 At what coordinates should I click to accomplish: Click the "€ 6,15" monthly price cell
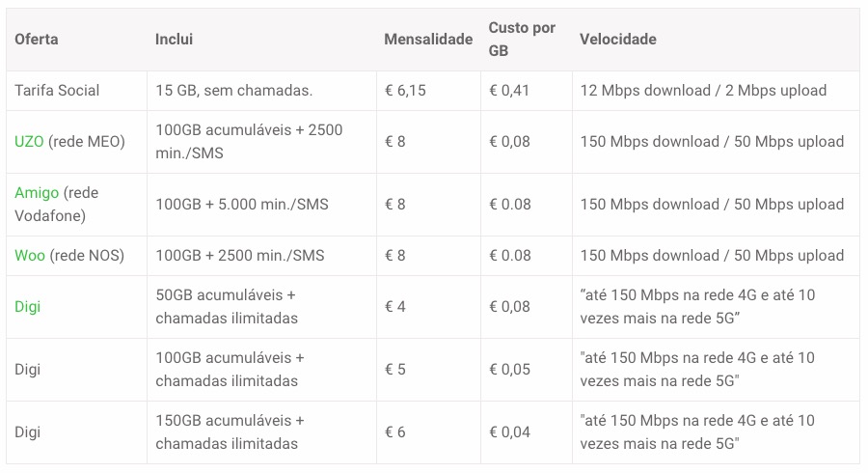point(405,91)
